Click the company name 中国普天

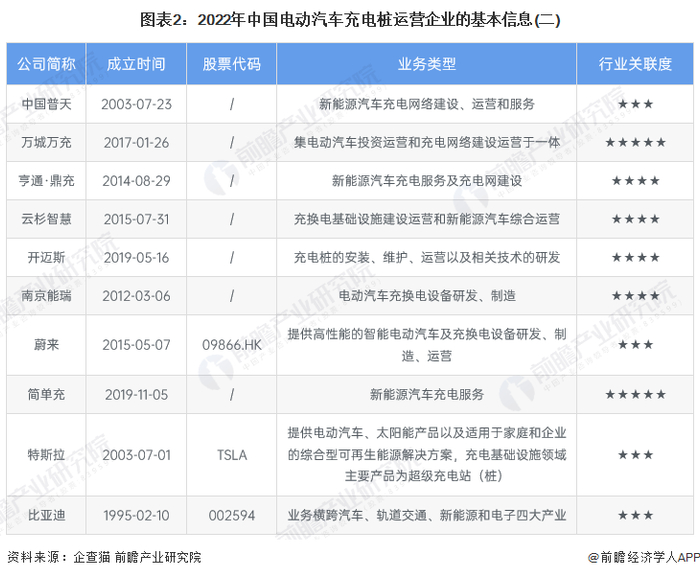coord(46,104)
